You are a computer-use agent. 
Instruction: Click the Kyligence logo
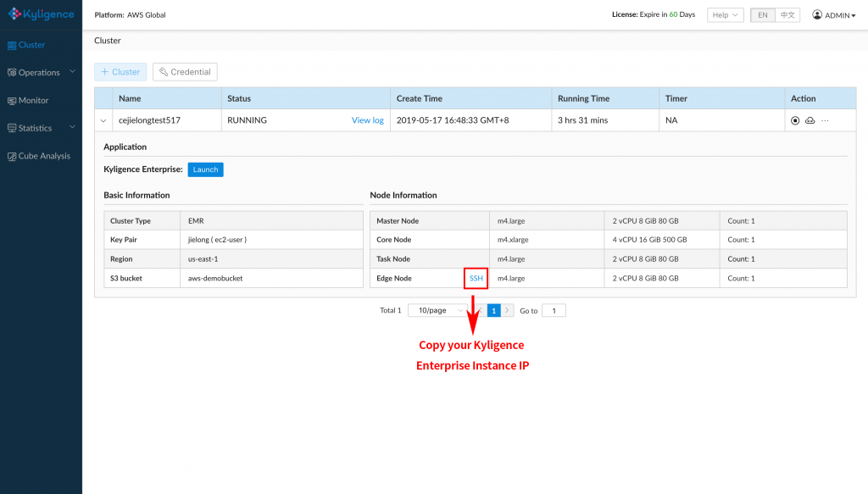pyautogui.click(x=41, y=14)
